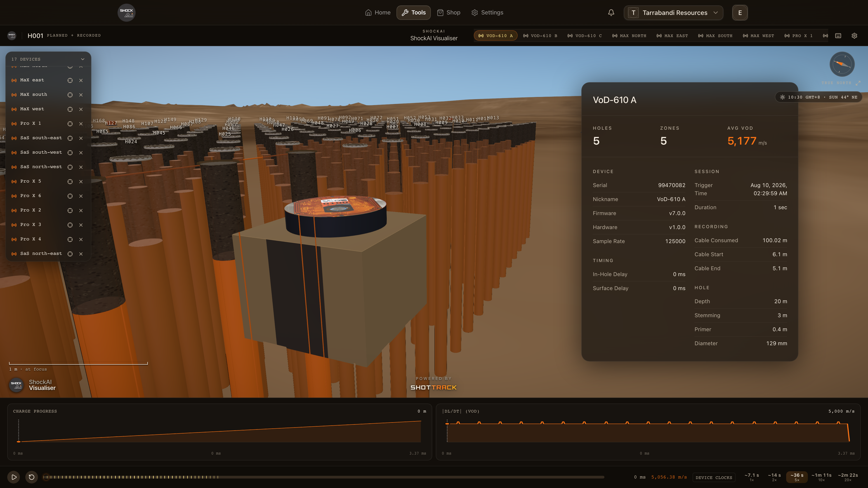Open the notifications bell
The height and width of the screenshot is (488, 868).
pyautogui.click(x=611, y=12)
